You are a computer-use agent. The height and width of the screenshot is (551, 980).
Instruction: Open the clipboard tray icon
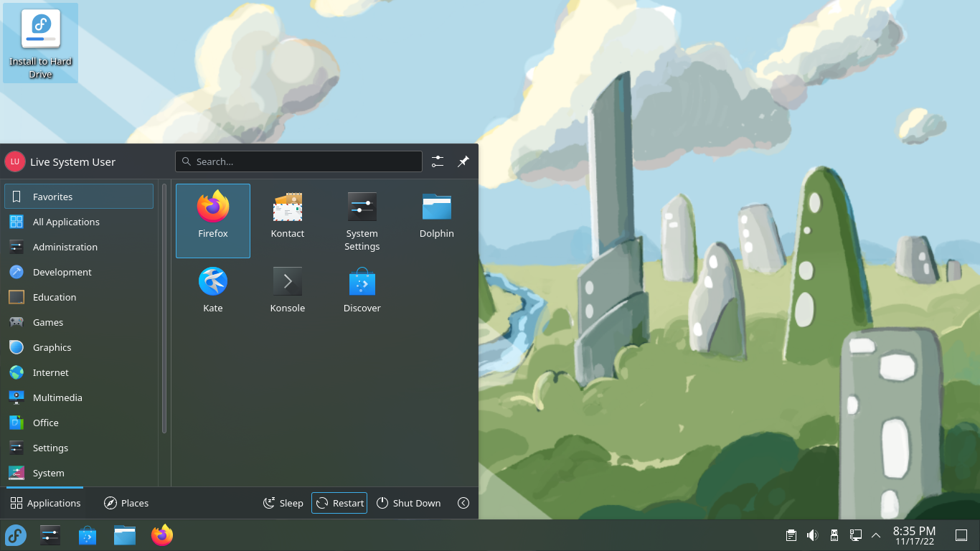(791, 535)
